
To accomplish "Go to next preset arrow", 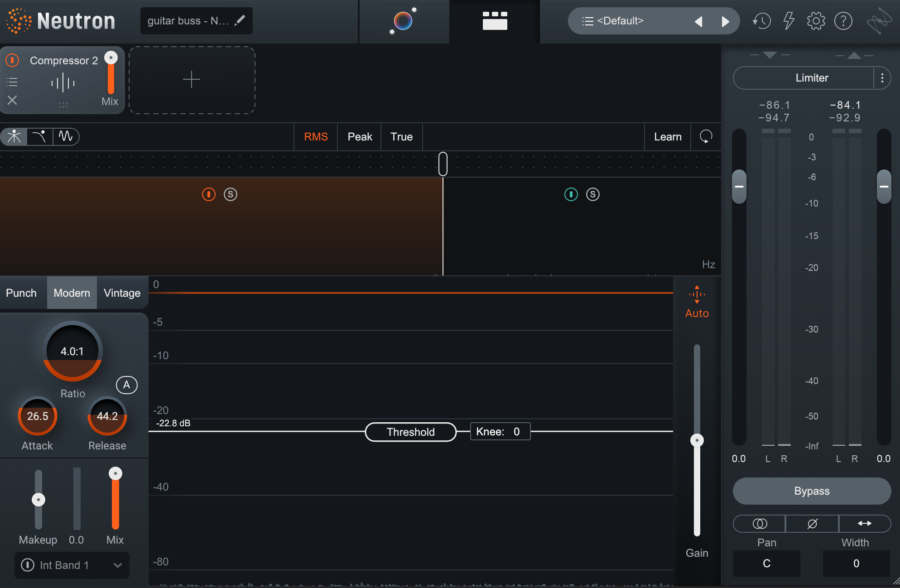I will click(725, 21).
